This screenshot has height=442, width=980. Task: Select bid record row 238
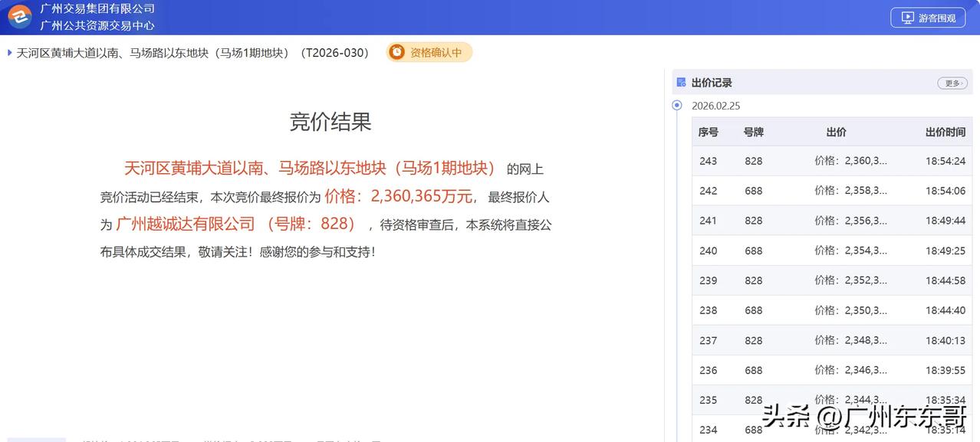point(832,310)
